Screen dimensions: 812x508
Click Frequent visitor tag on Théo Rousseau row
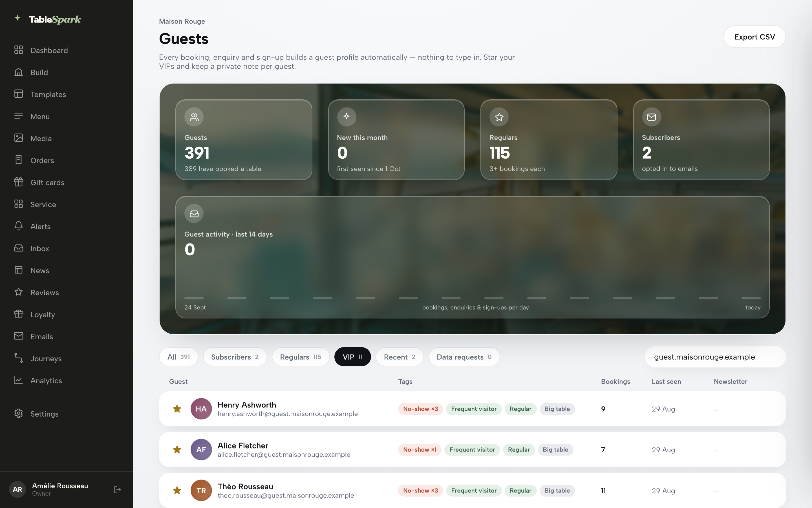(x=474, y=491)
